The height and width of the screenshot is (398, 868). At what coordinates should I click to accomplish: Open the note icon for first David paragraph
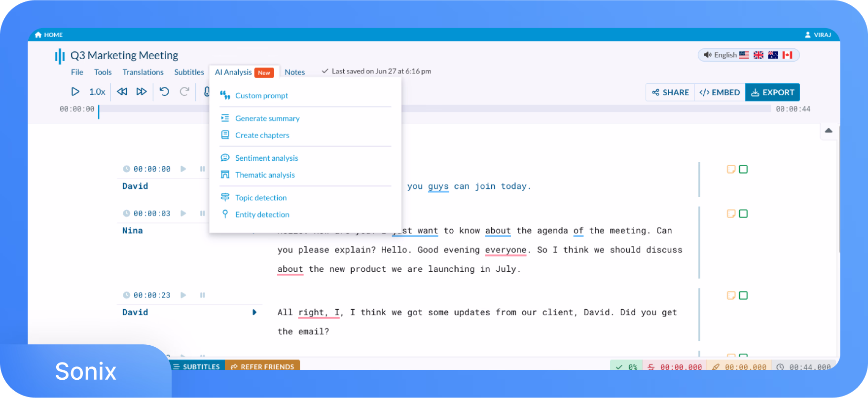[731, 169]
